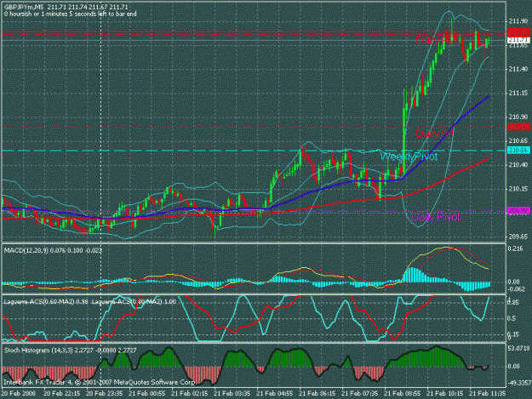Click the '21 Feb 03:35' time label
The height and width of the screenshot is (399, 532).
click(232, 394)
